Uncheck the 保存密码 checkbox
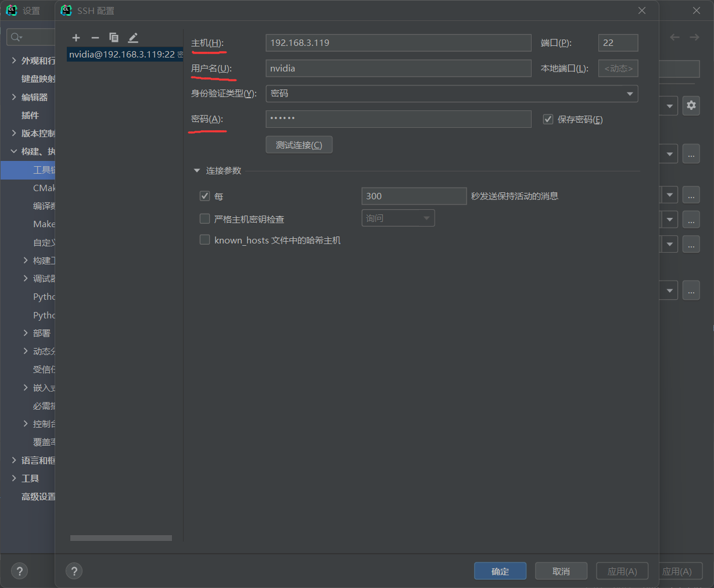Screen dimensions: 714x588 click(x=548, y=119)
